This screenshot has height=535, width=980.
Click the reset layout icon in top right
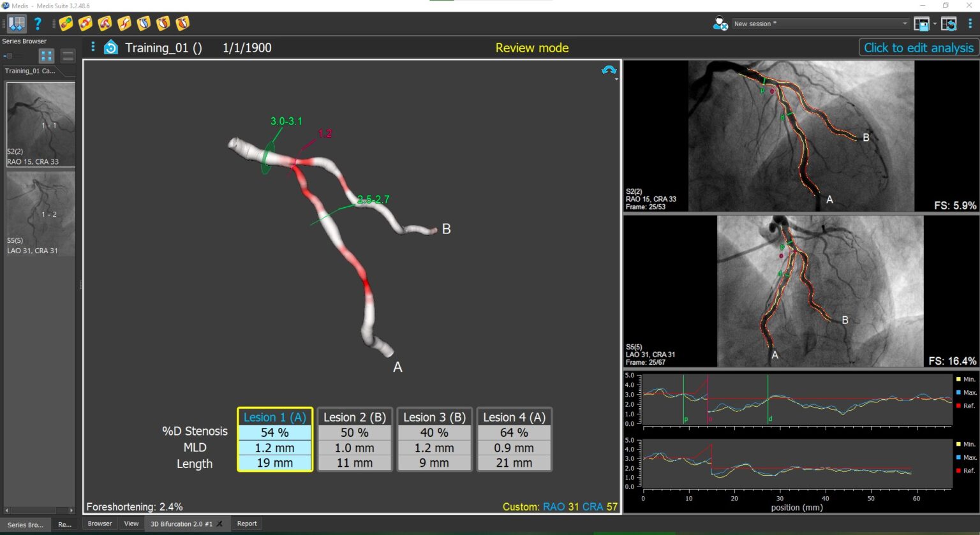[x=949, y=24]
